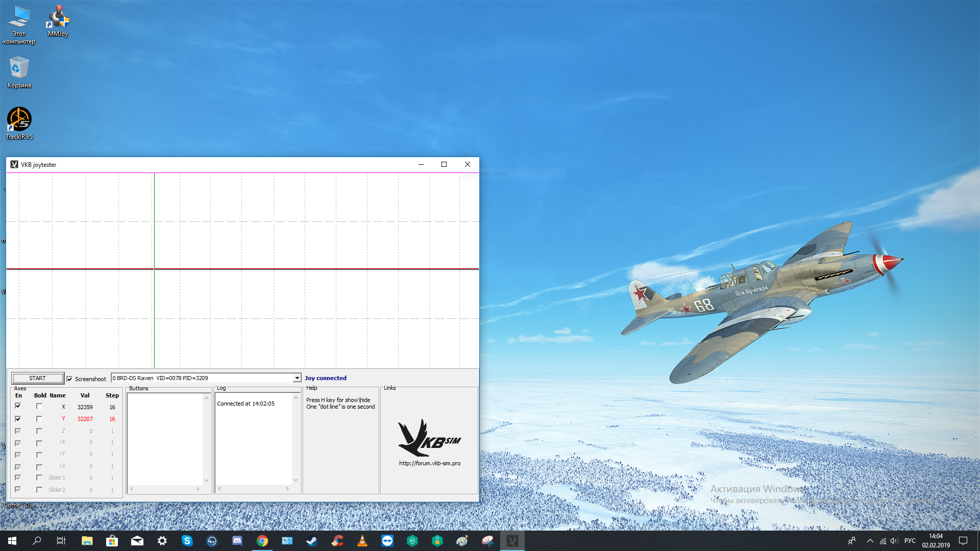
Task: Select the TrackIR v5 desktop icon
Action: 19,123
